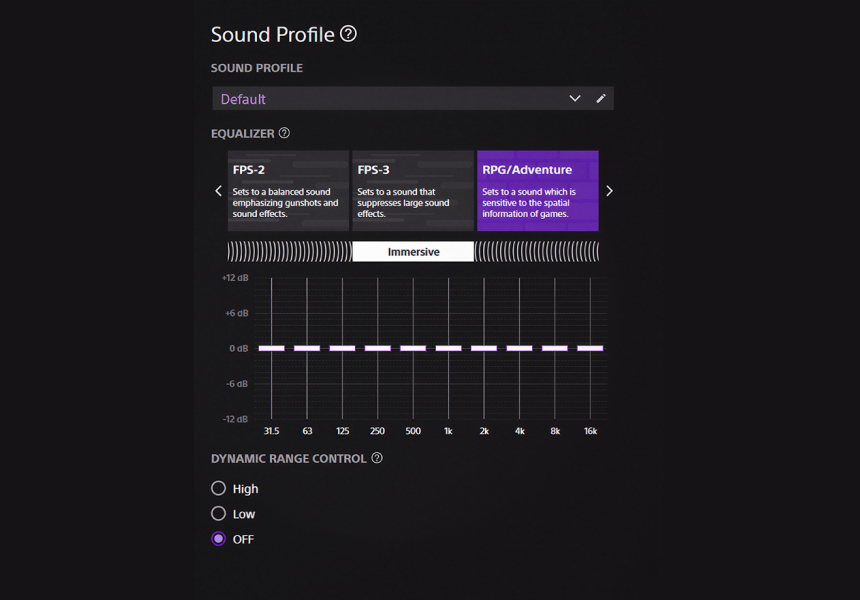Select the OFF dynamic range option

(219, 539)
